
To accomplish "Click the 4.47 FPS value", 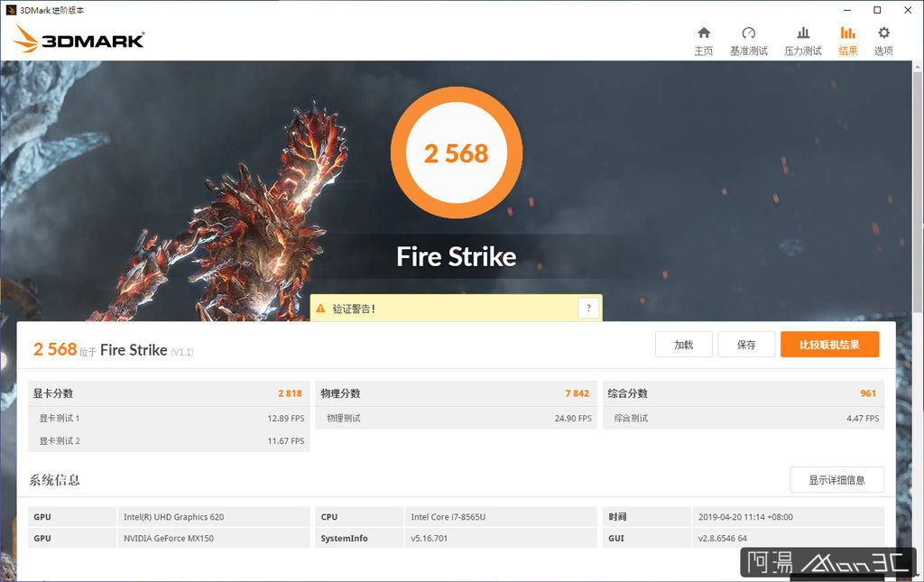I will coord(863,419).
